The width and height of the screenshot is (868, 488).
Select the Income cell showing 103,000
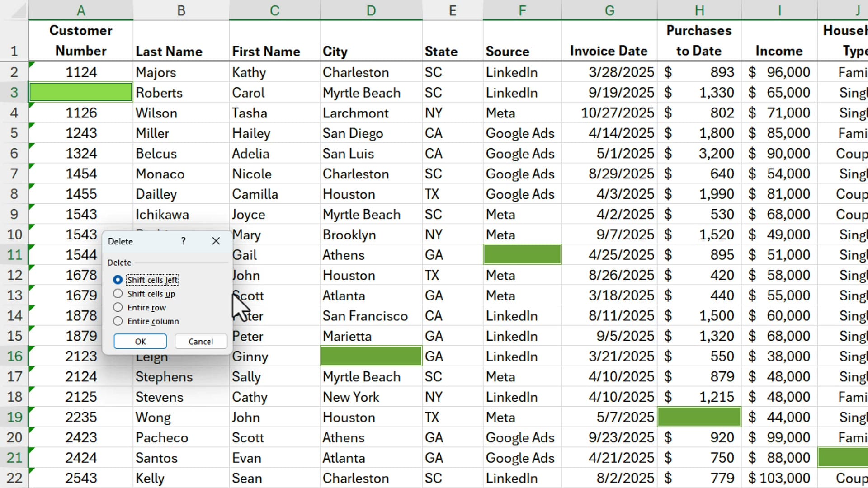click(779, 478)
